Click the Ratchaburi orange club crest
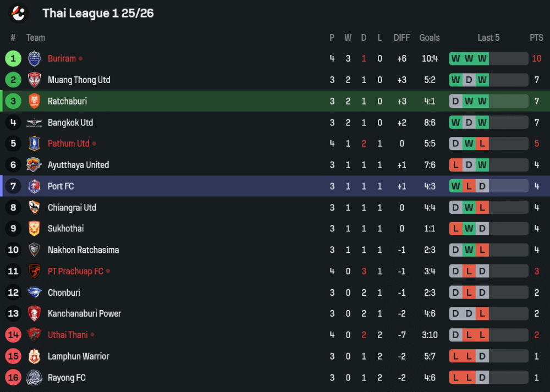Image resolution: width=550 pixels, height=392 pixels. point(34,101)
